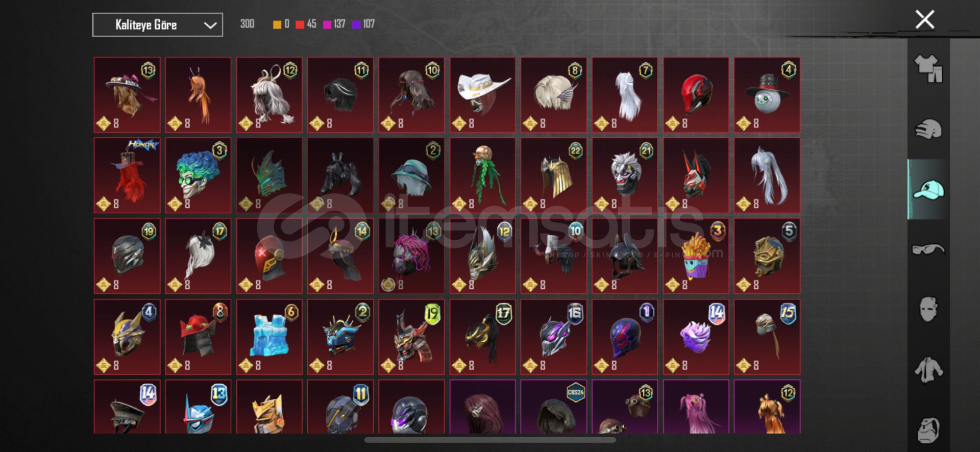Open the sunglasses category icon

pos(928,249)
